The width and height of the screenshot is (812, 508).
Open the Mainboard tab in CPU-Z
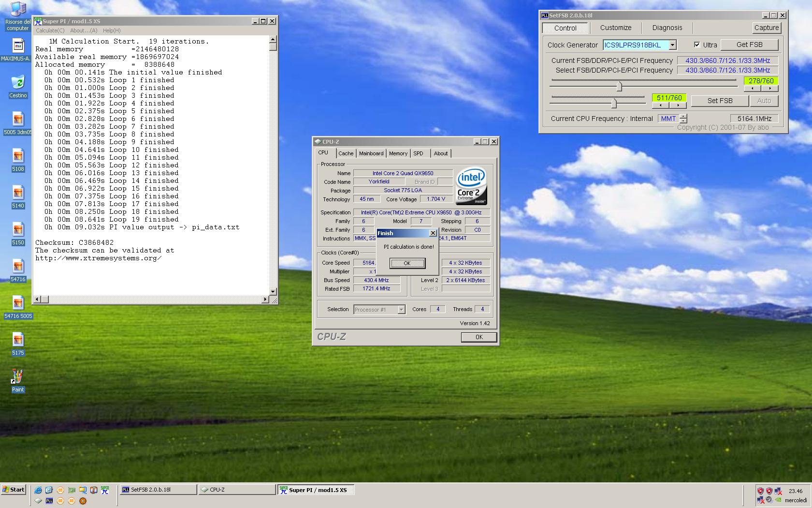371,153
